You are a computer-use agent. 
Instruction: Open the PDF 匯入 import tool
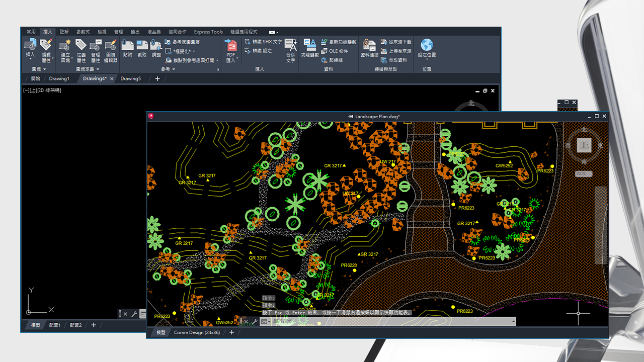231,46
